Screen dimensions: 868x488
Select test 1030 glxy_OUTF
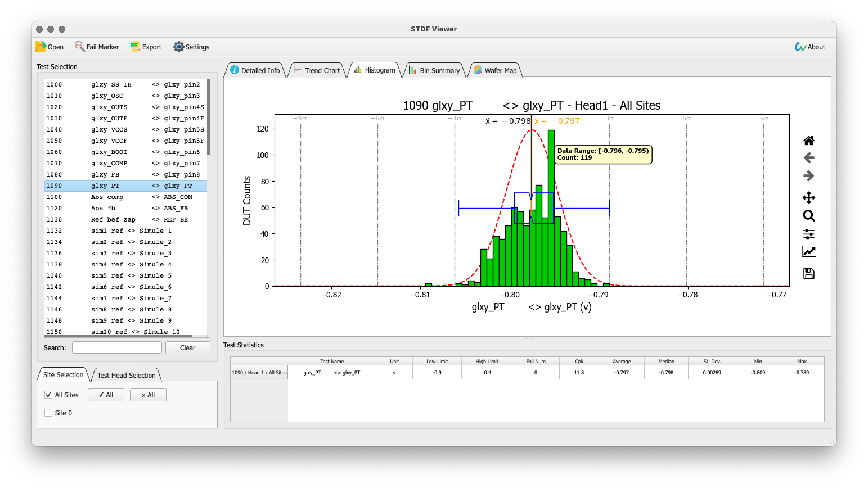[125, 119]
